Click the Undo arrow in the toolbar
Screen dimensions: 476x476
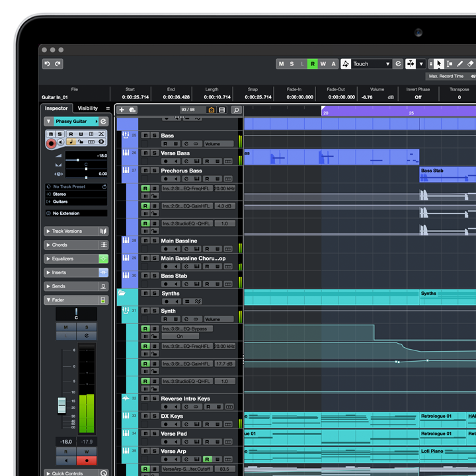click(47, 63)
